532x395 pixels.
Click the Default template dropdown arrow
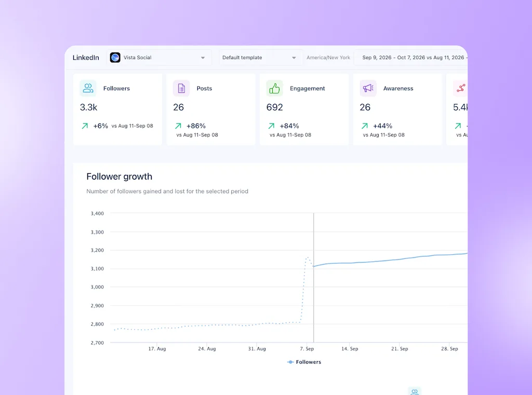tap(294, 58)
